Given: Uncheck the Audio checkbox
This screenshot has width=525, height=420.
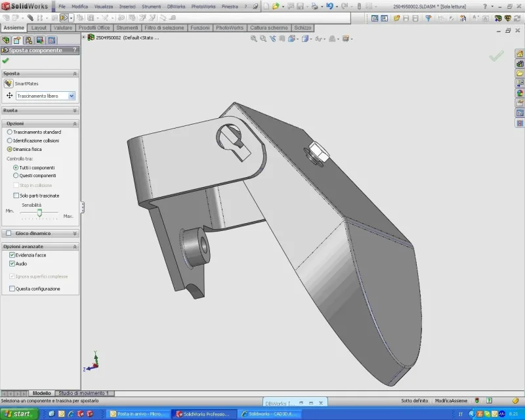Looking at the screenshot, I should click(12, 264).
